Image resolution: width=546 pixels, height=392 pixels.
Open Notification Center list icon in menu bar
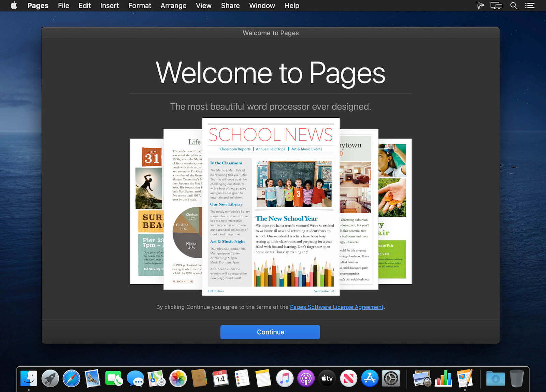click(530, 5)
